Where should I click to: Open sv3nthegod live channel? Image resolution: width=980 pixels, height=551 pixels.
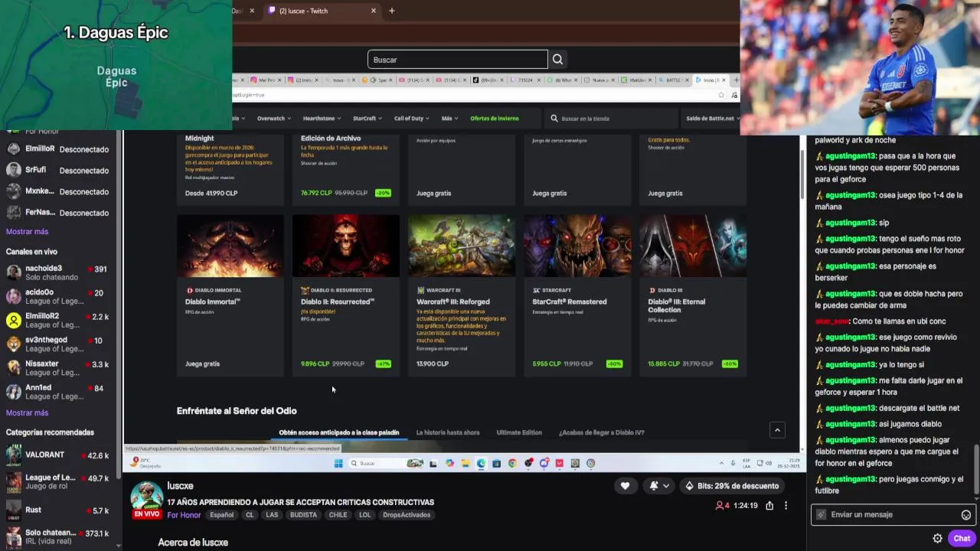(60, 344)
